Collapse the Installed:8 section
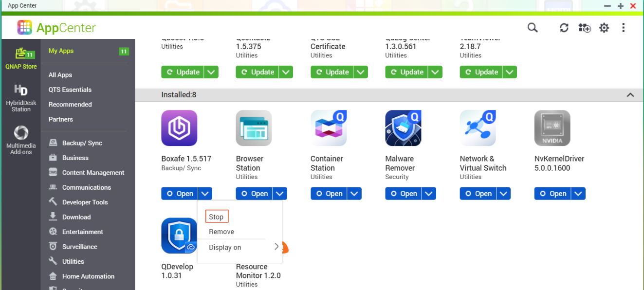This screenshot has width=644, height=290. click(x=630, y=95)
